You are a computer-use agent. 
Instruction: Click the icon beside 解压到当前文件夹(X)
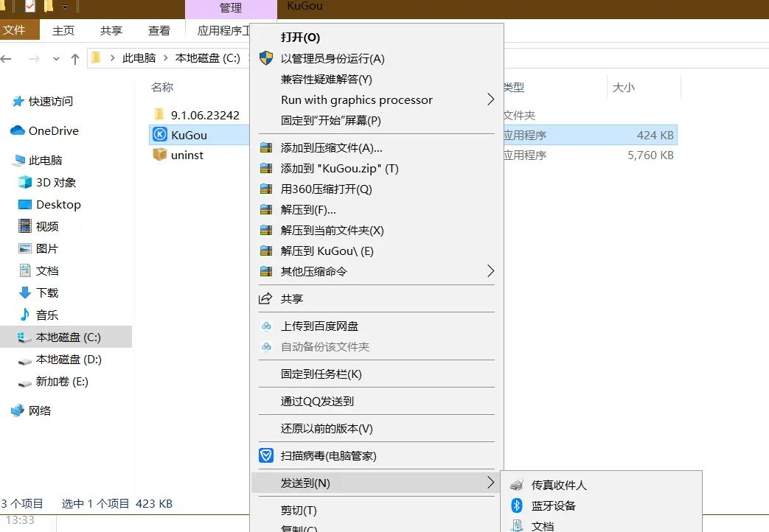pos(266,230)
